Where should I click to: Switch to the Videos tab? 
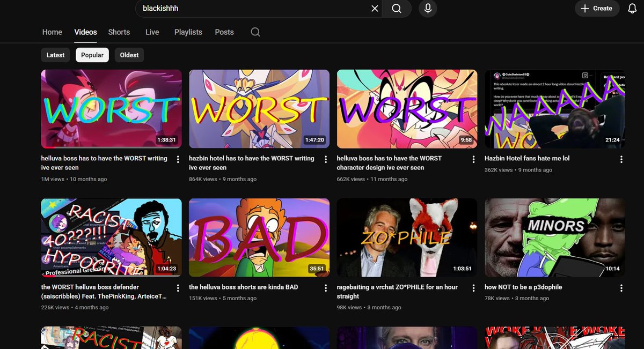tap(85, 32)
